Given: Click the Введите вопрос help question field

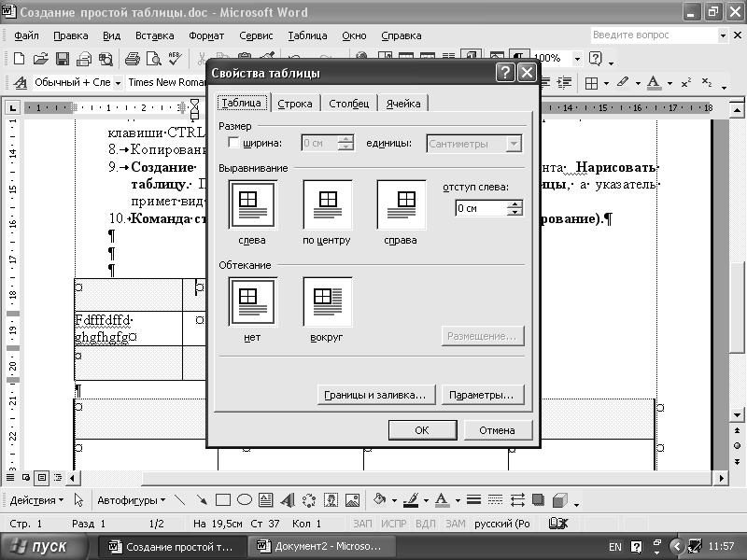Looking at the screenshot, I should point(654,35).
